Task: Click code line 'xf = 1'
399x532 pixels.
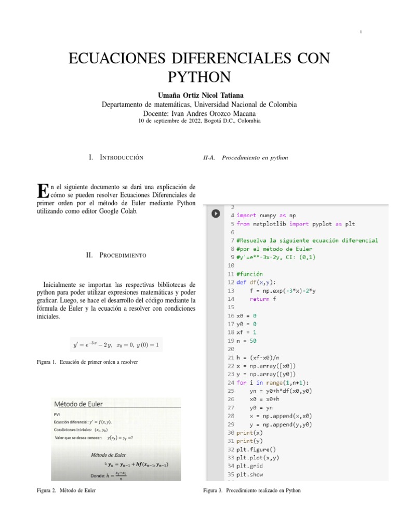Action: [x=246, y=332]
